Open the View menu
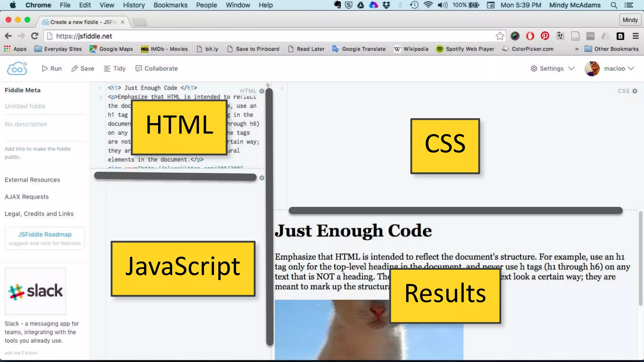644x362 pixels. pos(107,5)
